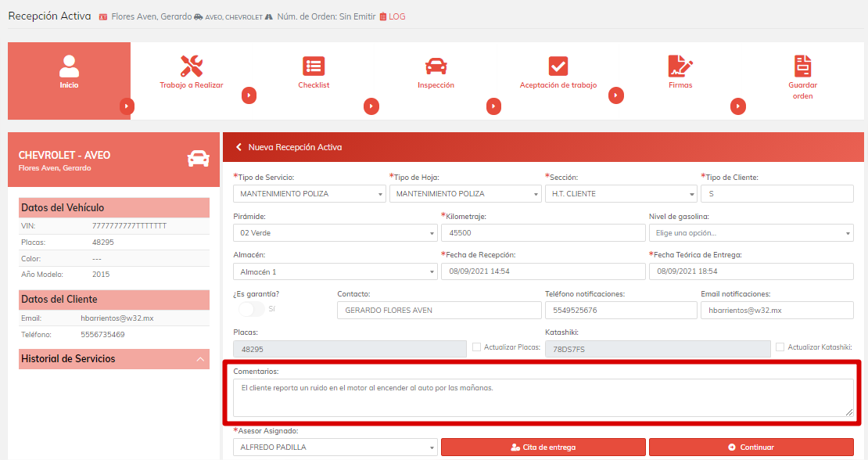
Task: Click the Continuar button
Action: pos(751,447)
